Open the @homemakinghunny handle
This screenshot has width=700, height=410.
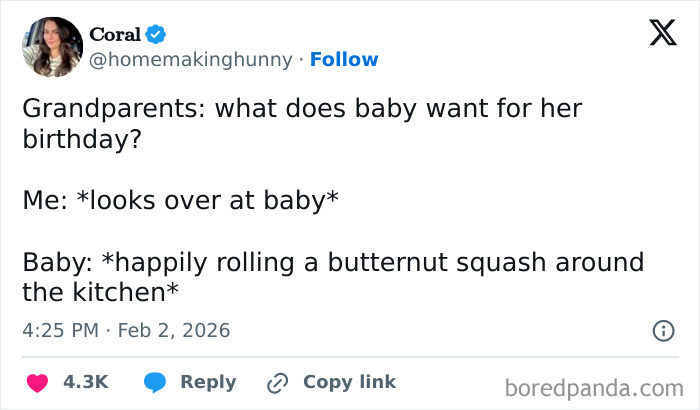[x=192, y=59]
